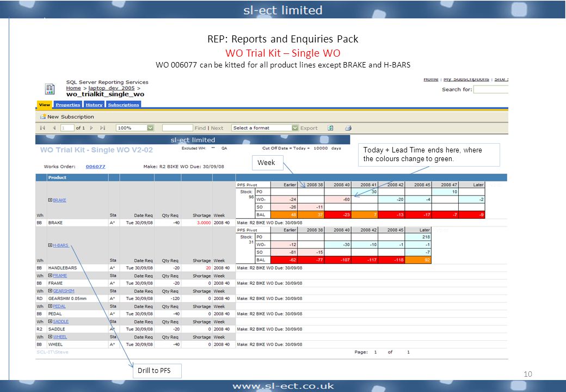The width and height of the screenshot is (566, 392).
Task: Click Next in the find toolbar
Action: (x=217, y=128)
